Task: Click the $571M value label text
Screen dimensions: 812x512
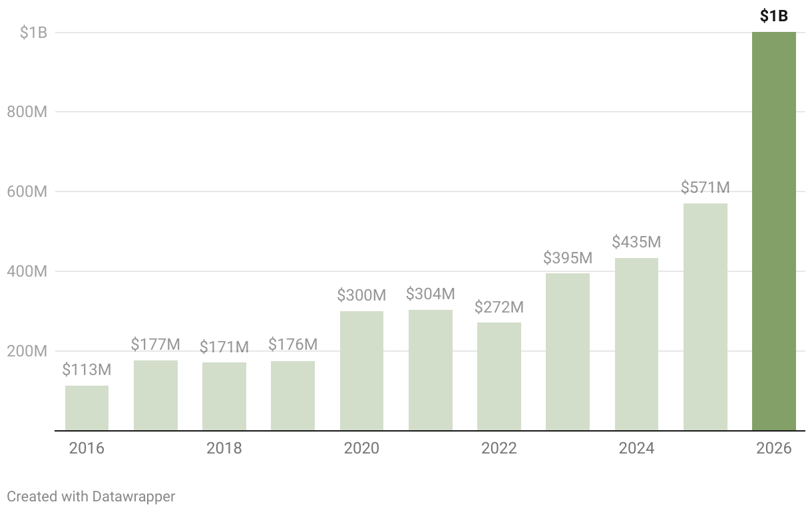Action: [705, 188]
